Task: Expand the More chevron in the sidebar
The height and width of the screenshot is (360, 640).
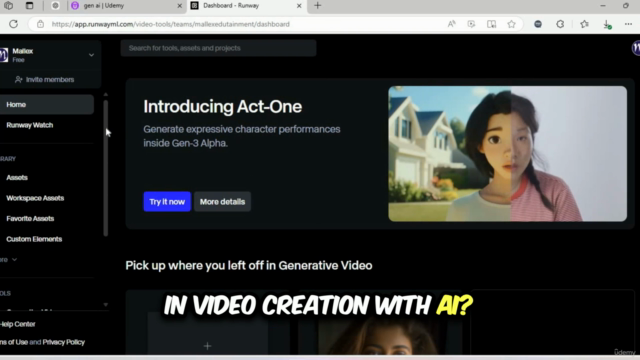Action: (14, 260)
